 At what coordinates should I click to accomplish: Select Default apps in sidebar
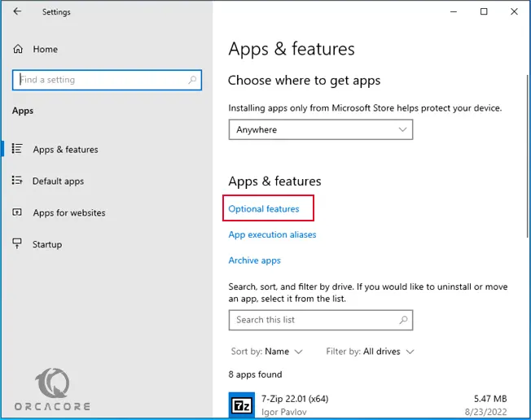tap(58, 181)
